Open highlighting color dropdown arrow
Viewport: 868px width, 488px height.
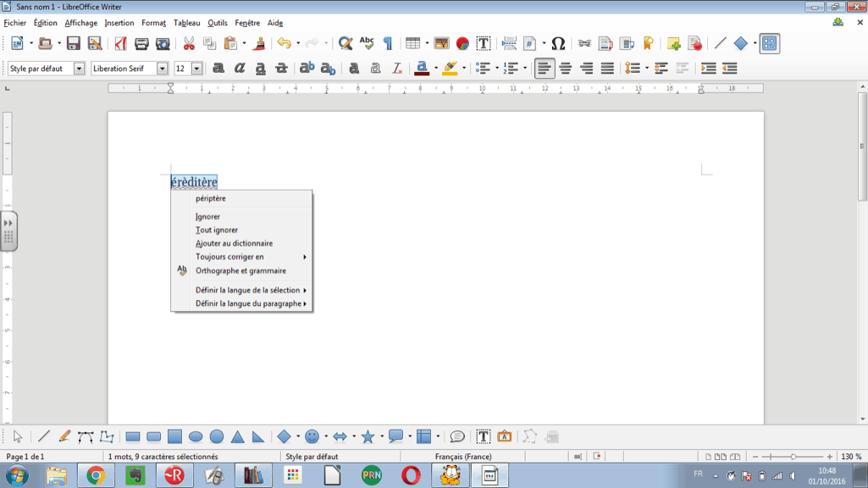(464, 68)
